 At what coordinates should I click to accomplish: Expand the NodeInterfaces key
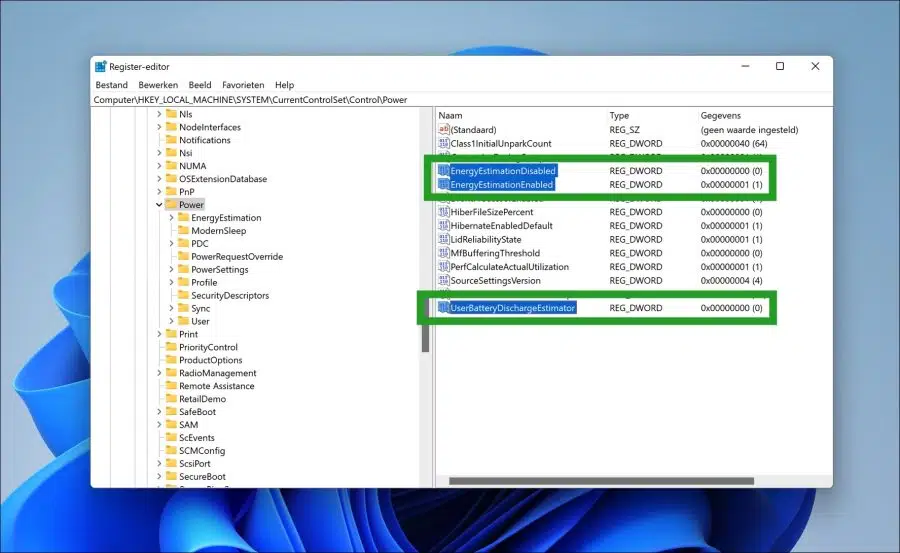pyautogui.click(x=159, y=127)
